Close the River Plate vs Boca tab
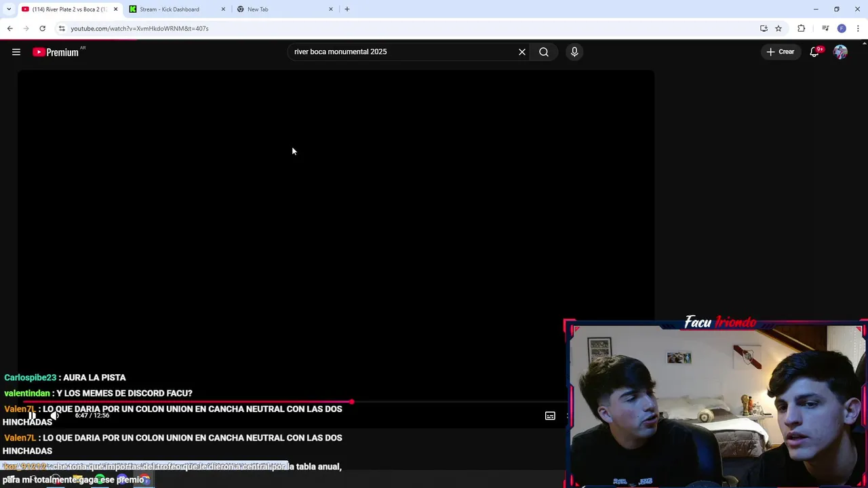868x488 pixels. tap(115, 9)
